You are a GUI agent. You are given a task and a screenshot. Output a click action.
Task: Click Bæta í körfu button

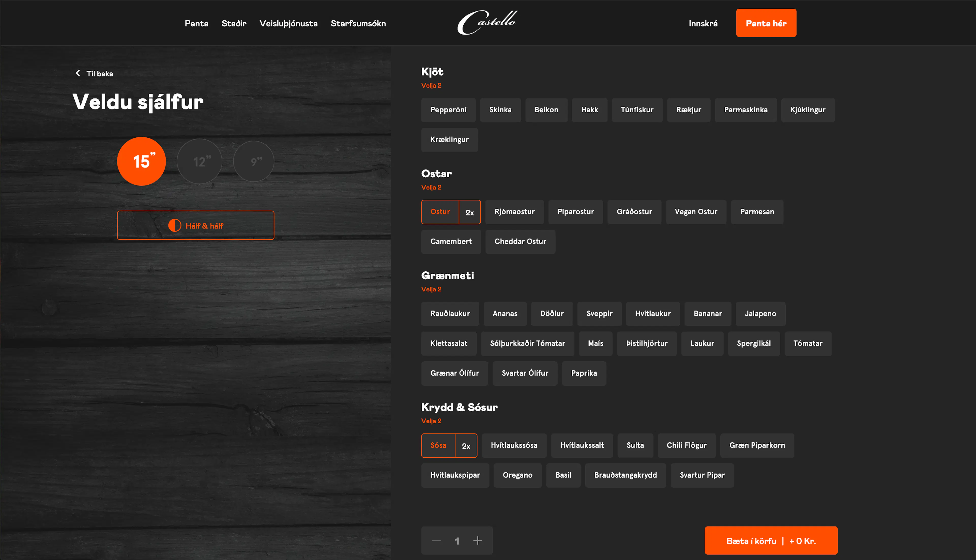pos(771,540)
